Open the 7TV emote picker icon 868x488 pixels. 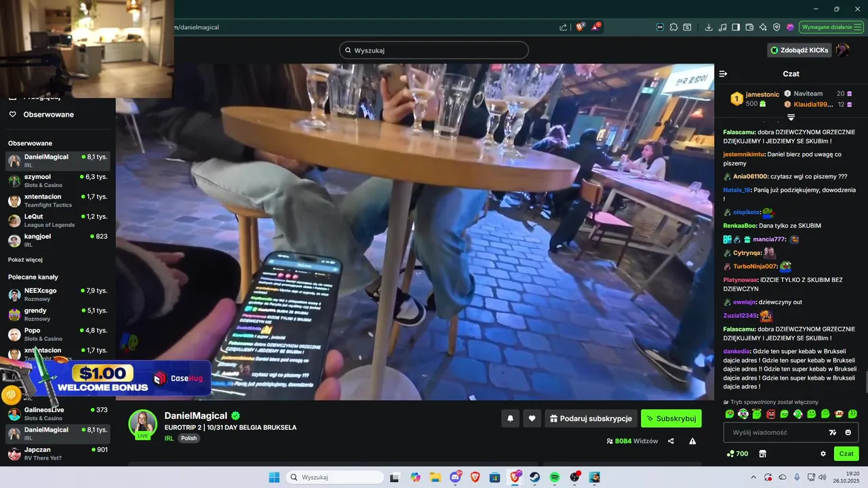coord(833,432)
